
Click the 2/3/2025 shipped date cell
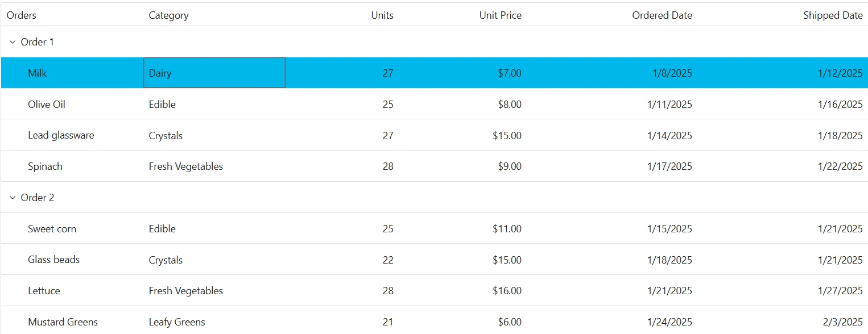coord(783,322)
